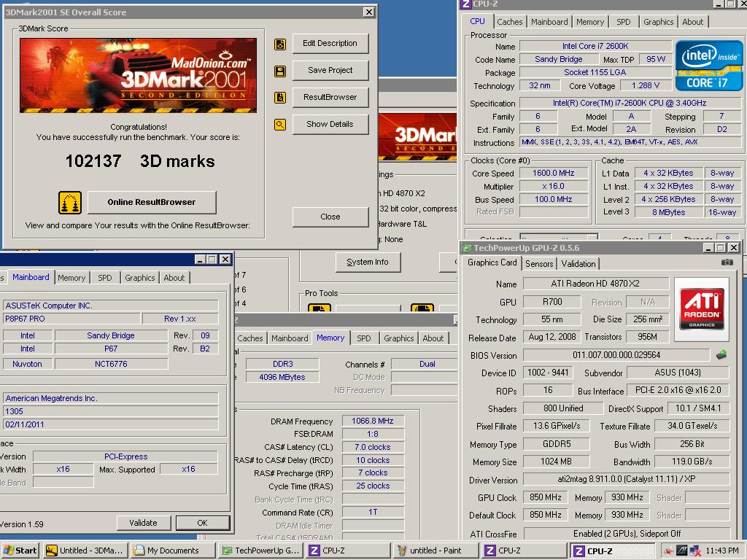This screenshot has width=747, height=560.
Task: Open untitled - Paint taskbar item
Action: pos(436,551)
